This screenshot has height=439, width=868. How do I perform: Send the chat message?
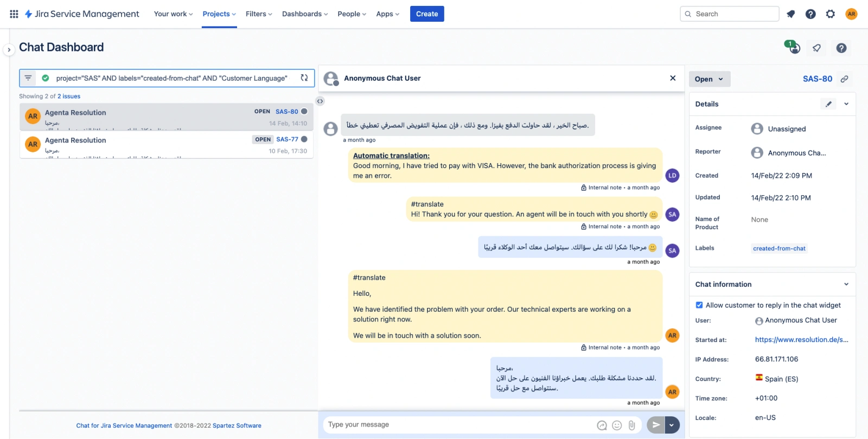[656, 425]
